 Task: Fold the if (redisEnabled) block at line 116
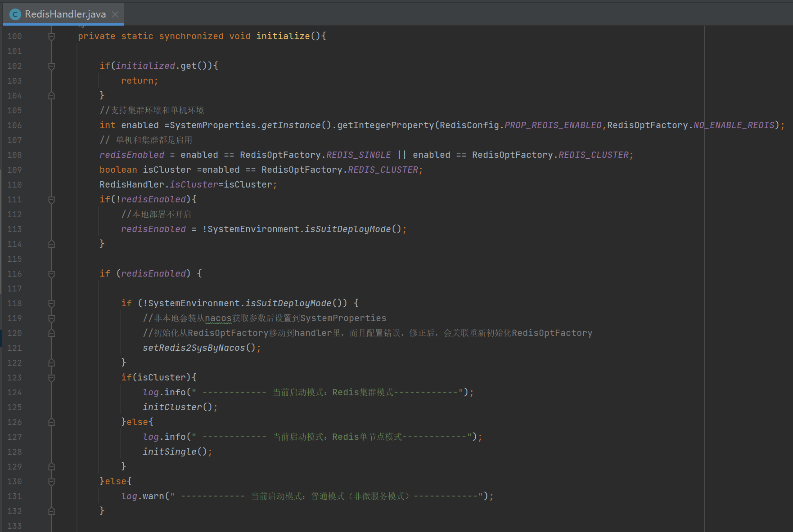tap(51, 274)
